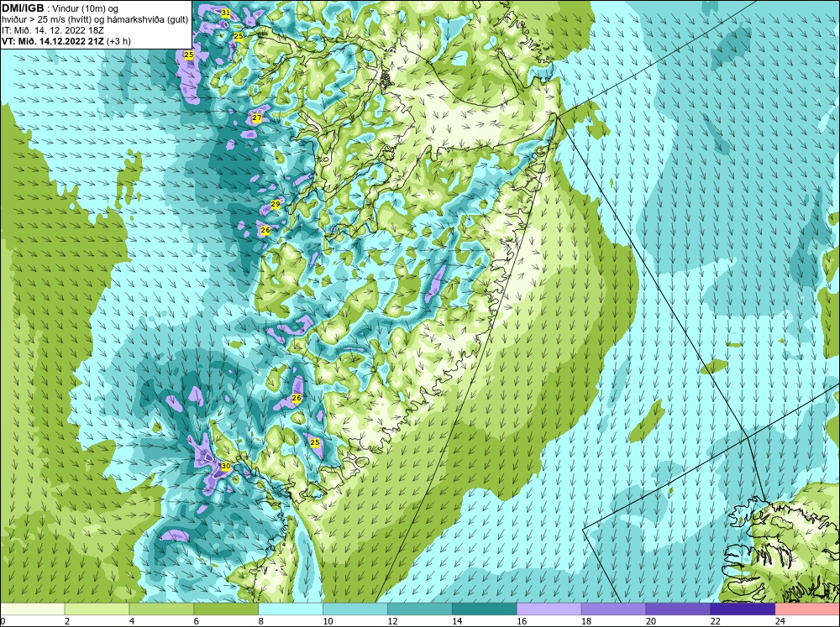Click the scale number 0
Image resolution: width=840 pixels, height=627 pixels.
click(3, 621)
